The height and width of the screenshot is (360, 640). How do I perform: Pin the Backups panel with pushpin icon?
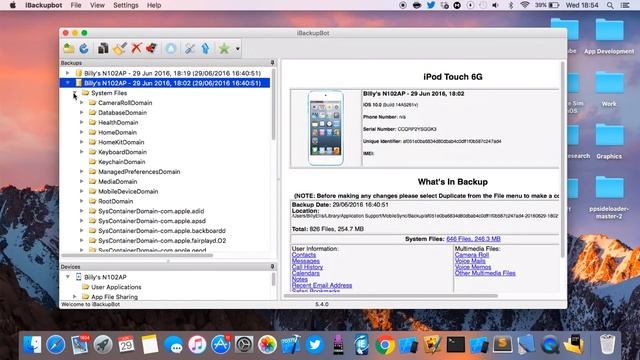pyautogui.click(x=272, y=62)
